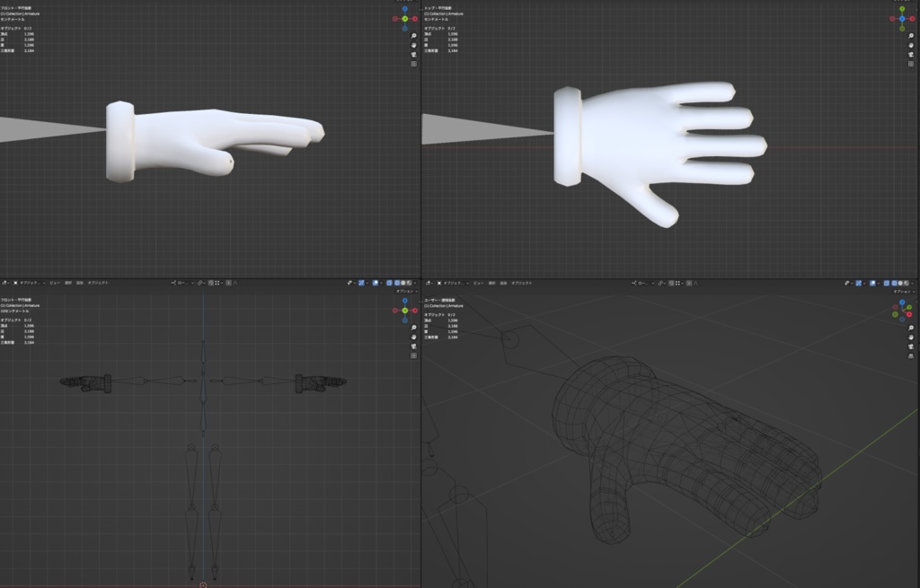This screenshot has height=588, width=920.
Task: Toggle proportional editing in the bottom-right viewport header
Action: (x=689, y=283)
